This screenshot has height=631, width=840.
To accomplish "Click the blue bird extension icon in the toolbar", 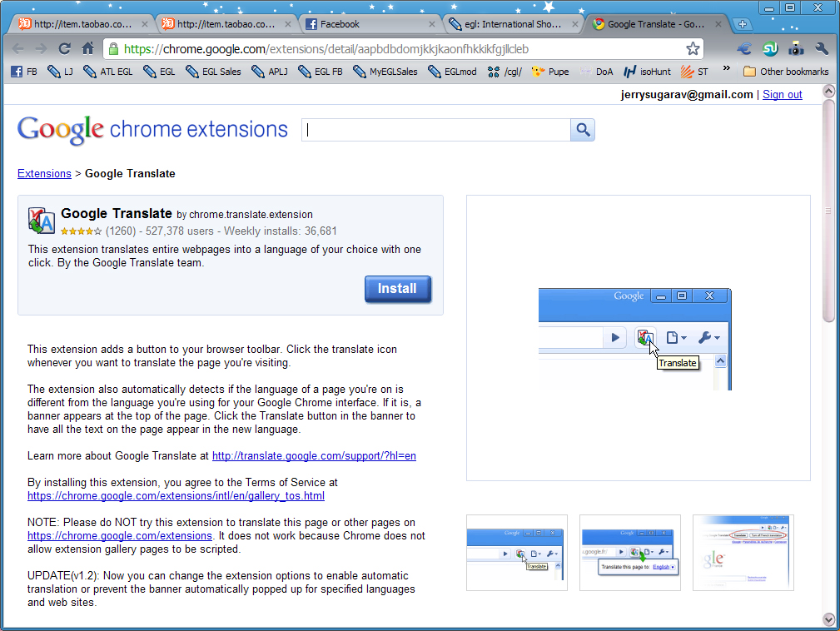I will click(744, 49).
